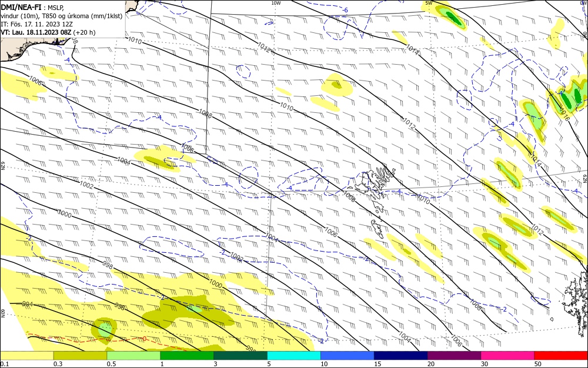Select the red 50+ legend swatch

pyautogui.click(x=561, y=356)
